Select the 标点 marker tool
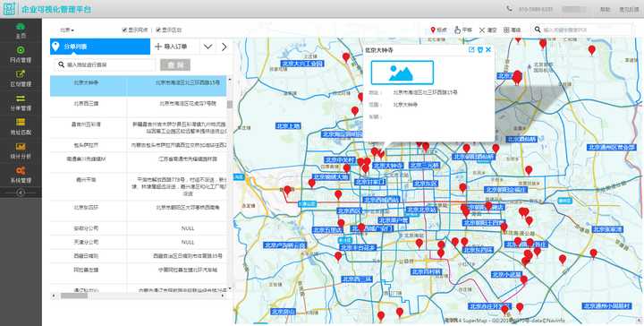Viewport: 644px width, 326px height. 438,30
